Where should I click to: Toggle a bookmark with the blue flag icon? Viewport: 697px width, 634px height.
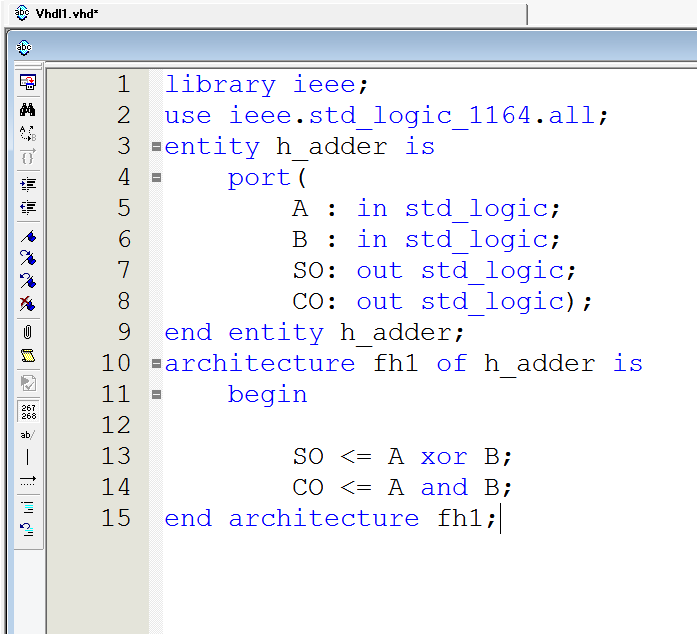point(28,237)
